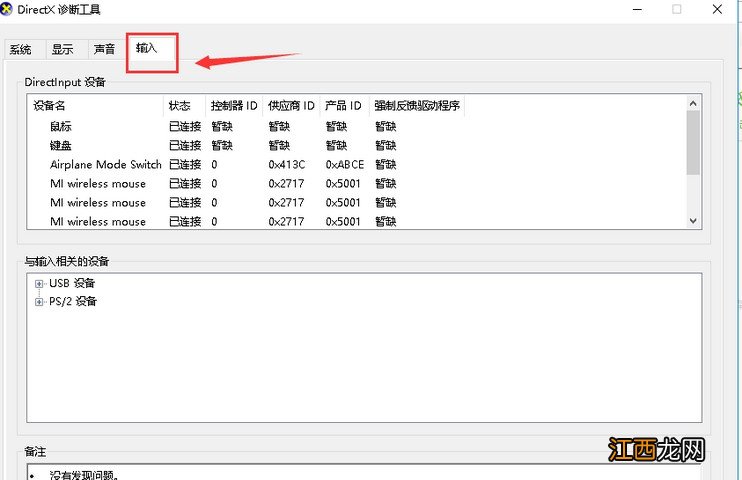Image resolution: width=742 pixels, height=480 pixels.
Task: Select the 声音 tab
Action: coord(104,50)
